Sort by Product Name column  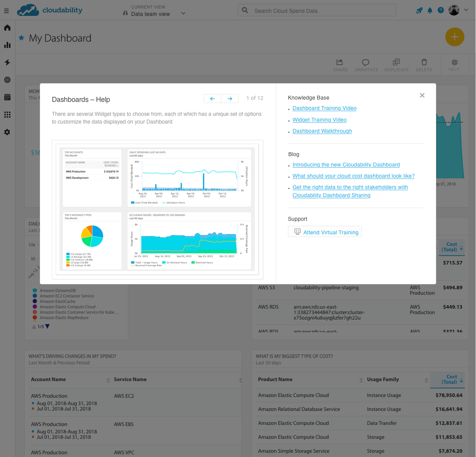(310, 380)
